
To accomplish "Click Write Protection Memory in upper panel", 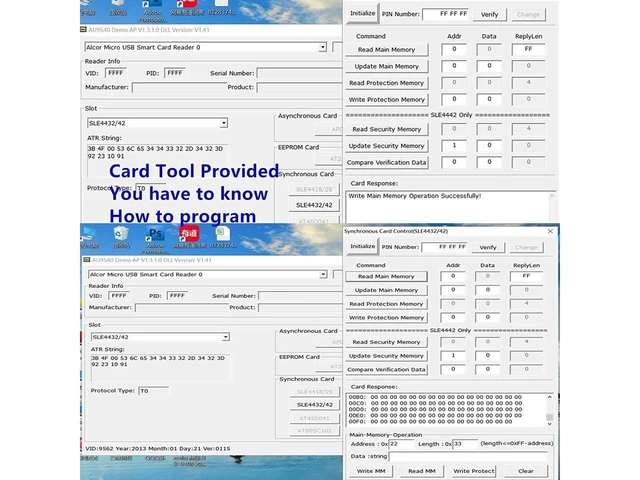I will click(387, 100).
